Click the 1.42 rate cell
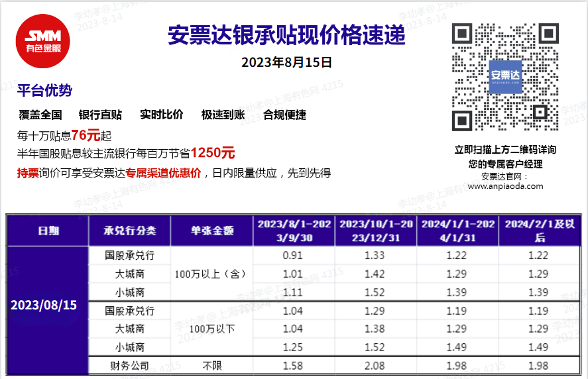The width and height of the screenshot is (588, 379). pyautogui.click(x=375, y=274)
